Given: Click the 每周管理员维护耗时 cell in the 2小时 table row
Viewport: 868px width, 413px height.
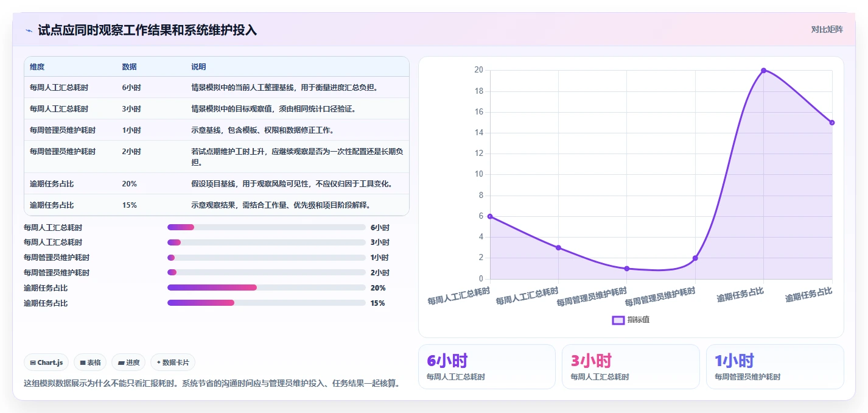Looking at the screenshot, I should click(x=63, y=151).
